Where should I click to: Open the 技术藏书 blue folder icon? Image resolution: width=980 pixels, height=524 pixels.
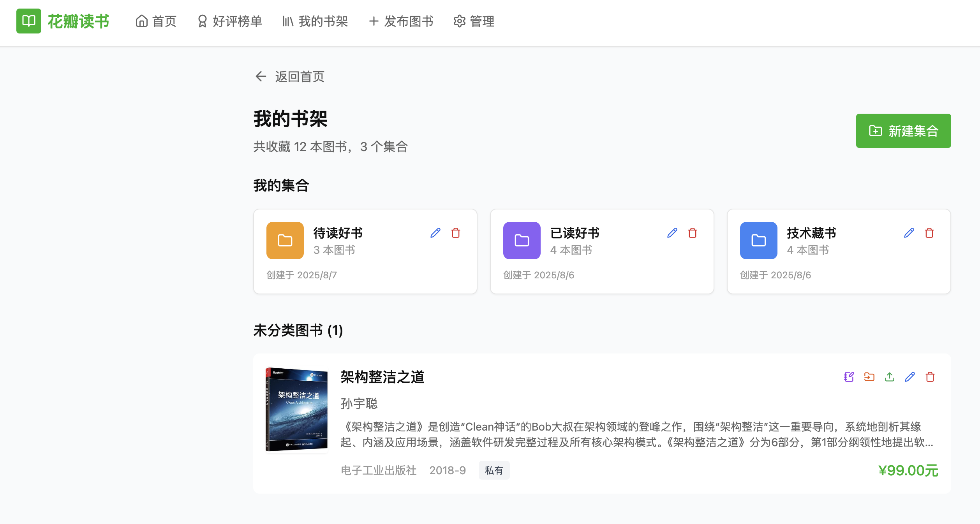(759, 241)
